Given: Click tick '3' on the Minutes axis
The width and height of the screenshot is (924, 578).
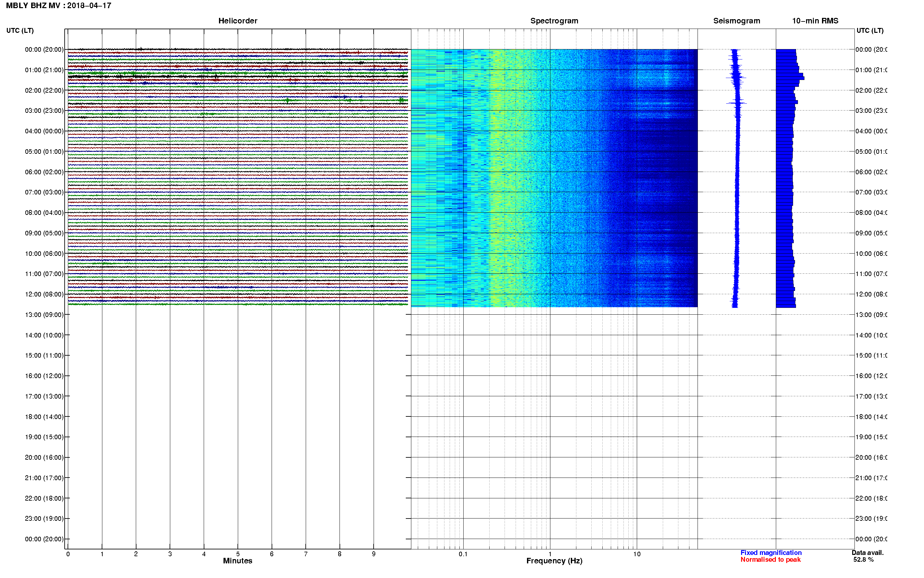Looking at the screenshot, I should click(170, 554).
